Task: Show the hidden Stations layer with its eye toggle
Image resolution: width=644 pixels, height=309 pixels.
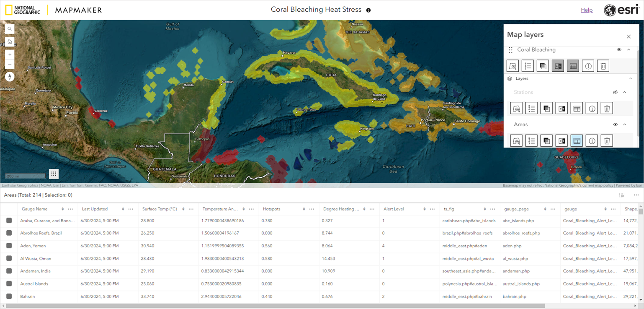Action: (615, 92)
